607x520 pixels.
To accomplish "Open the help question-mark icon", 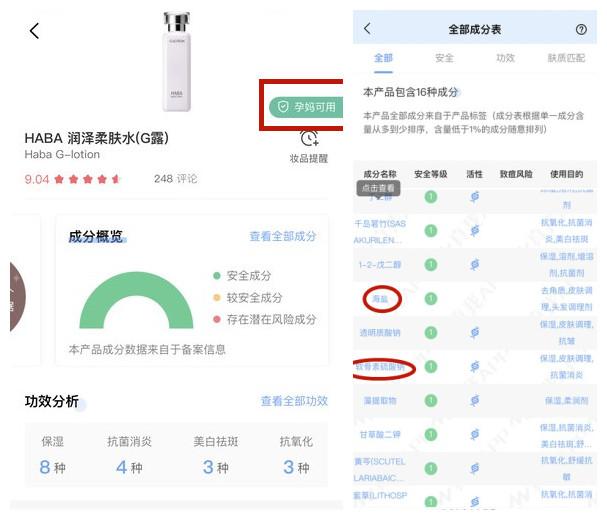I will [581, 29].
